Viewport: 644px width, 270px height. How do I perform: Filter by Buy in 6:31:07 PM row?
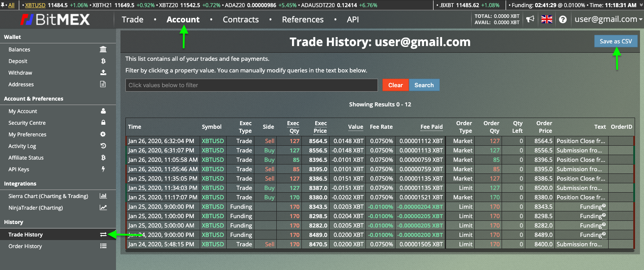coord(269,150)
